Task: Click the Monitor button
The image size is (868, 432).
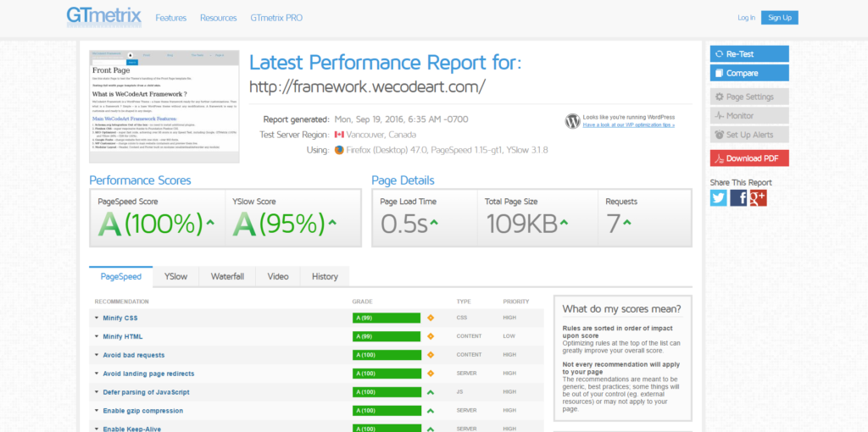Action: [x=749, y=115]
